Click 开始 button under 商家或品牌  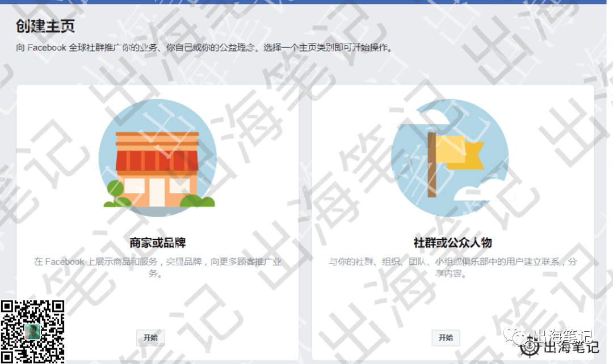(x=150, y=338)
